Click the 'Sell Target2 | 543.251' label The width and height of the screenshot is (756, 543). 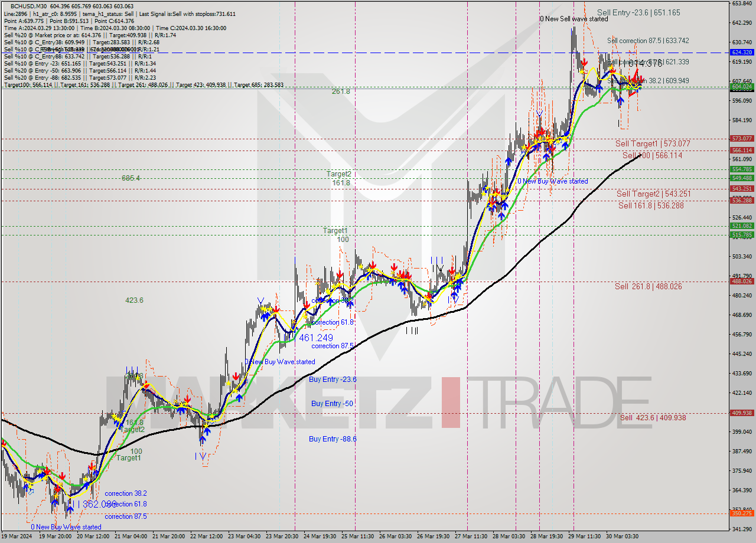tap(653, 194)
